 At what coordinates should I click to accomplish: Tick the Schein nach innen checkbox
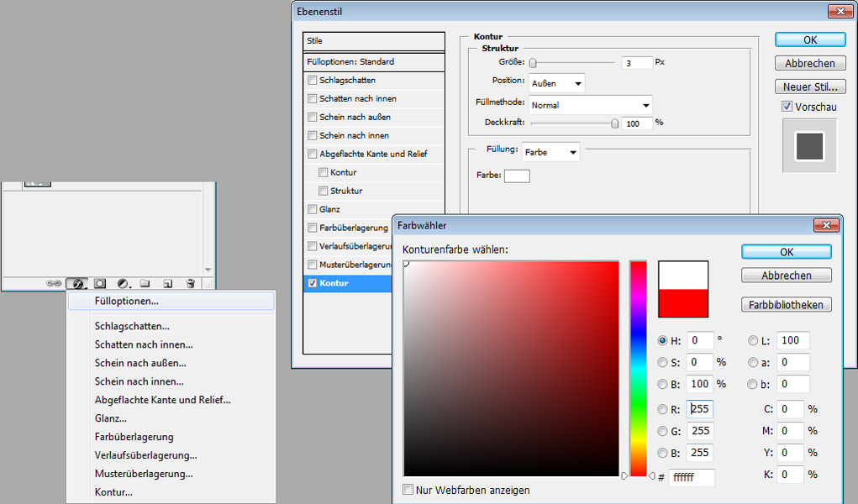tap(313, 135)
